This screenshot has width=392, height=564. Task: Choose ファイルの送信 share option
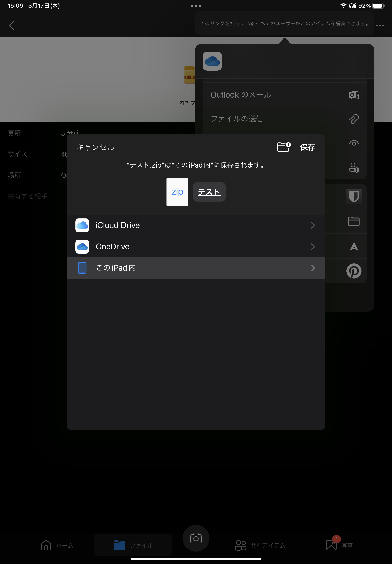click(x=284, y=119)
